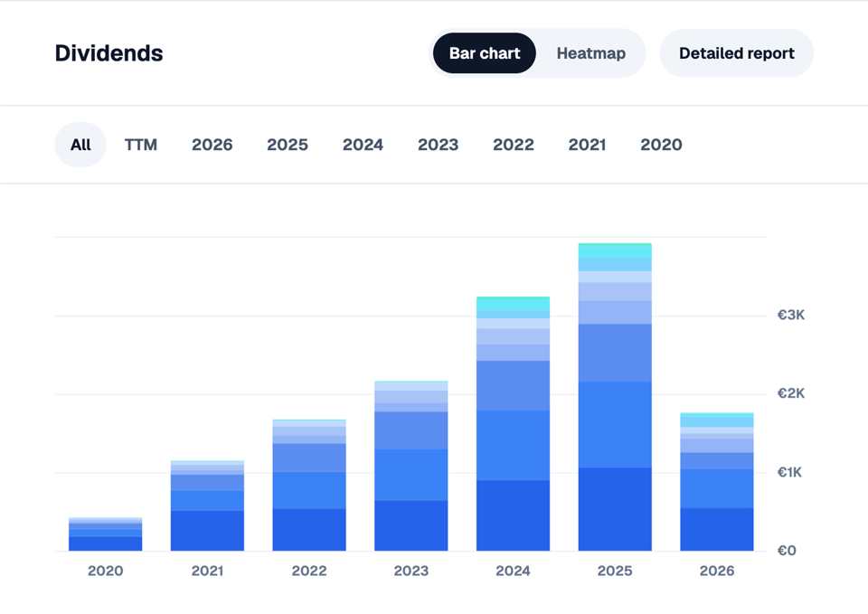This screenshot has width=868, height=614.
Task: Click the 2026 dividend bar
Action: 716,482
